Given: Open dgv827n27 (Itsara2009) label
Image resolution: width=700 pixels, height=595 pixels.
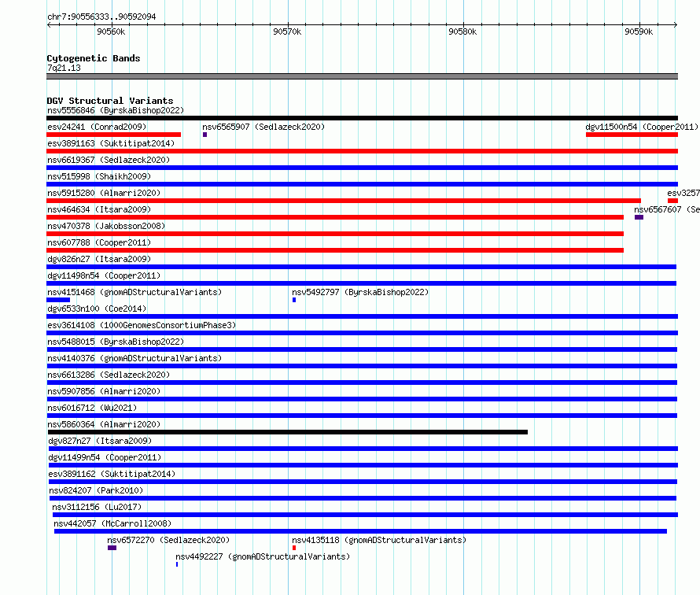Looking at the screenshot, I should (x=100, y=441).
